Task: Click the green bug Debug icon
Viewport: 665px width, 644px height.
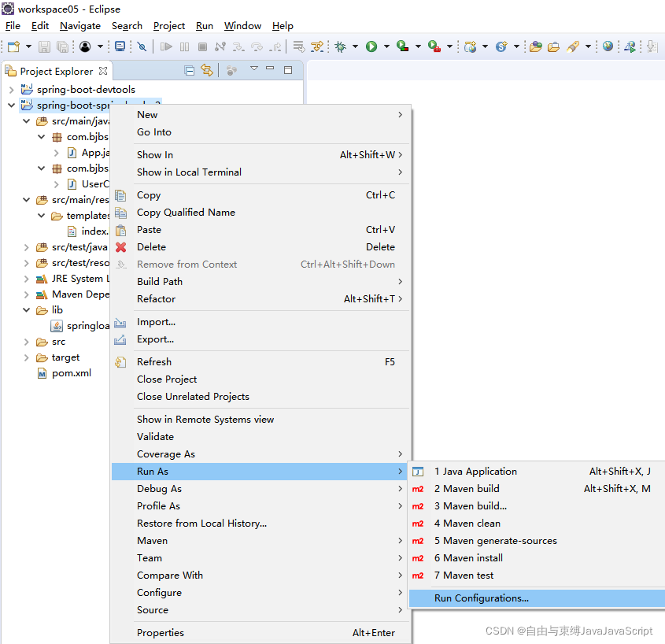Action: (340, 46)
